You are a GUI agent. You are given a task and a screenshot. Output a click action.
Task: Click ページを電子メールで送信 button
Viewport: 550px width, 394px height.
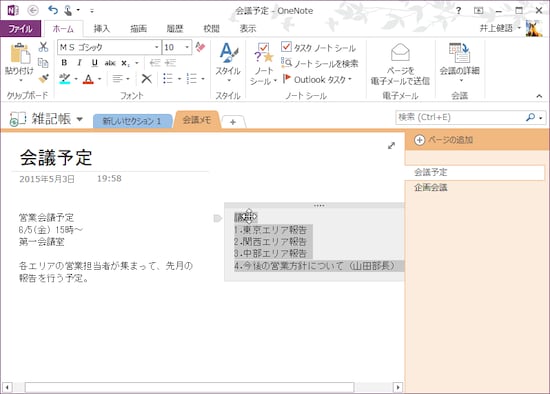coord(400,64)
